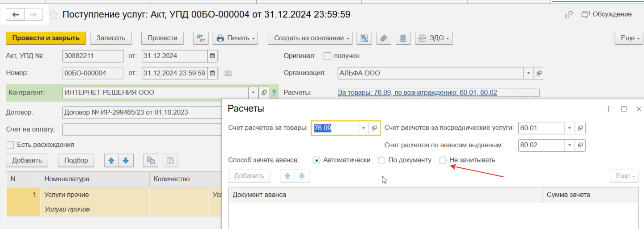Copy selected row icon in table toolbar
The width and height of the screenshot is (644, 229).
pyautogui.click(x=150, y=160)
